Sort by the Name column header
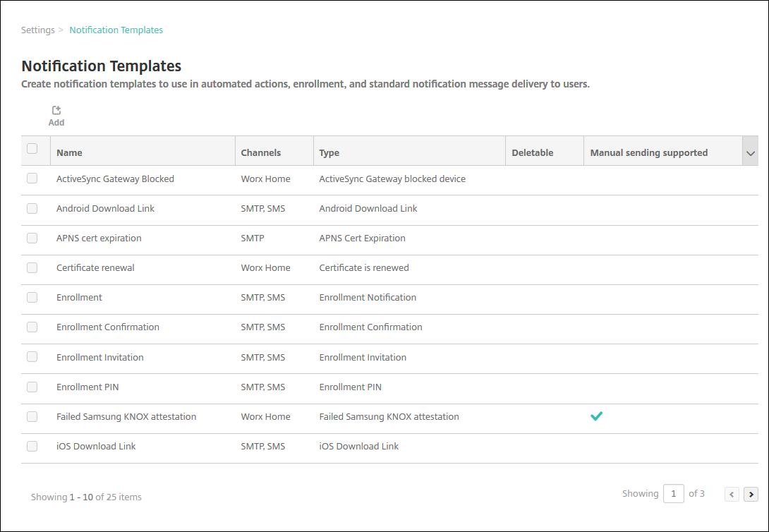 [69, 152]
